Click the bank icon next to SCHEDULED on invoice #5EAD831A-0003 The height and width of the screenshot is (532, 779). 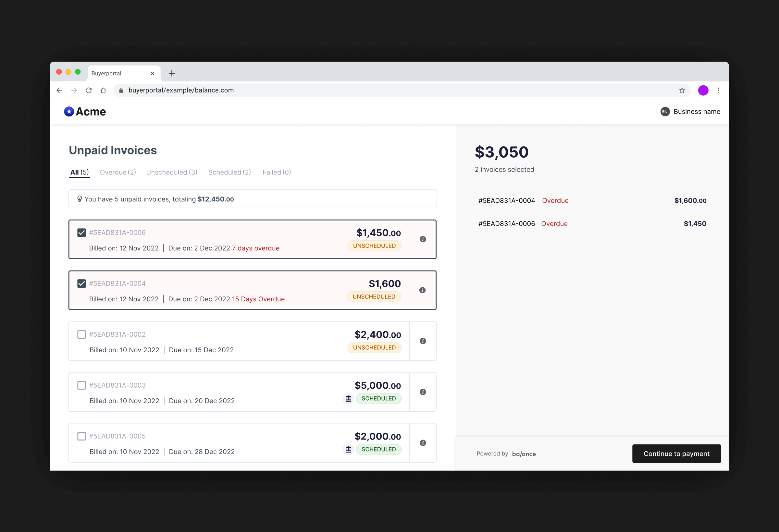point(348,398)
